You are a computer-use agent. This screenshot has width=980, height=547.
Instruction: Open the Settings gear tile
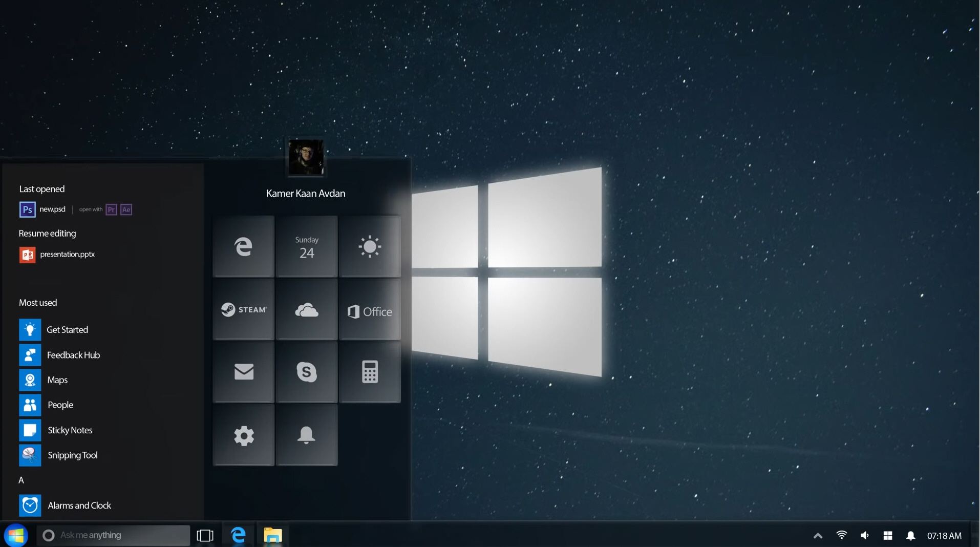point(244,435)
